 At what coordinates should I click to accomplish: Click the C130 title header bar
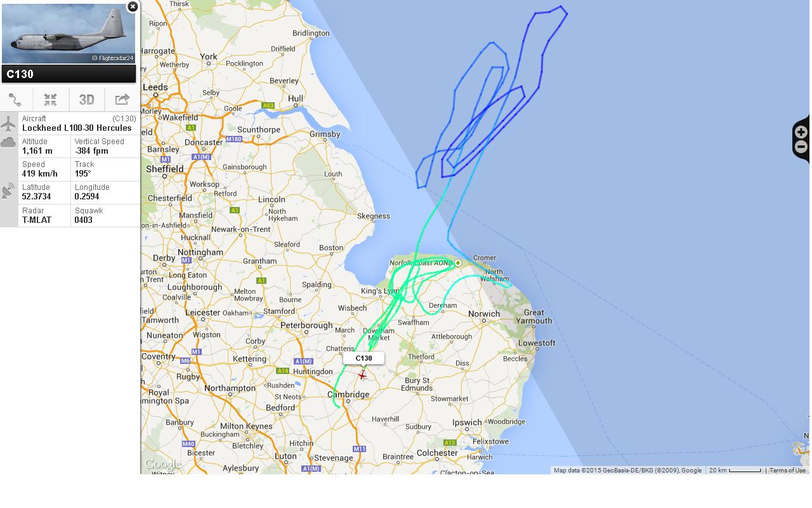click(x=69, y=74)
